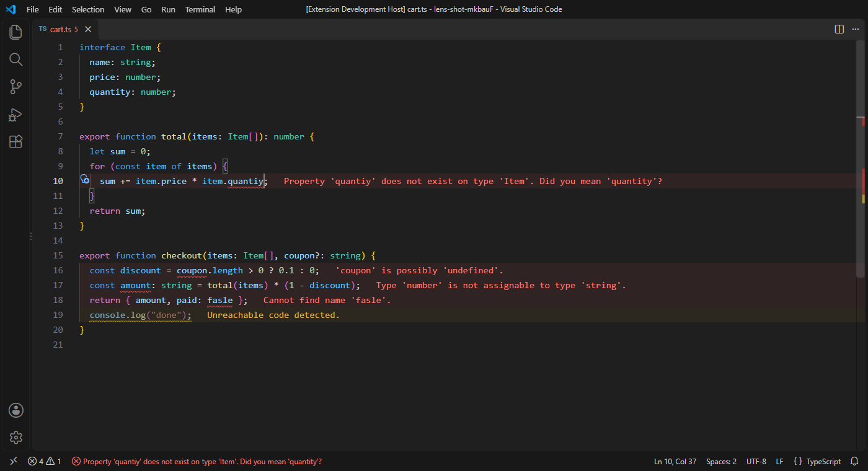
Task: Click the 'console.log("done")' statement
Action: [x=141, y=315]
